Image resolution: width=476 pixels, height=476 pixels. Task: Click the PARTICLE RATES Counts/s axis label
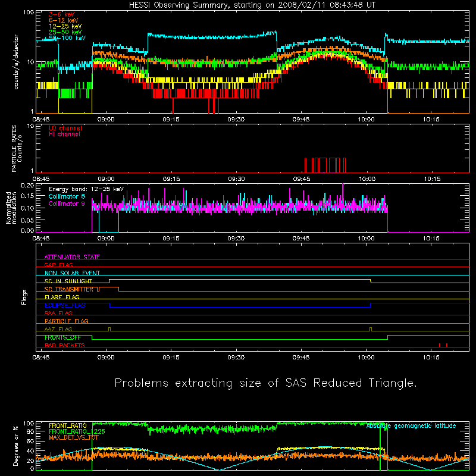click(x=17, y=149)
